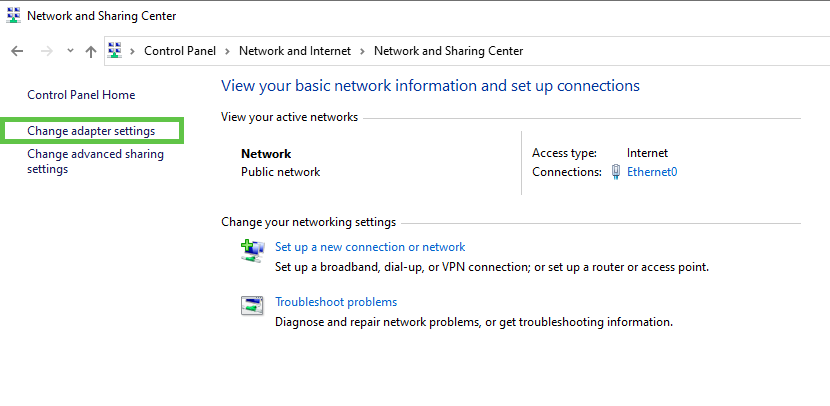The width and height of the screenshot is (830, 406).
Task: Expand the chevron after Control Panel breadcrumb
Action: pyautogui.click(x=227, y=51)
